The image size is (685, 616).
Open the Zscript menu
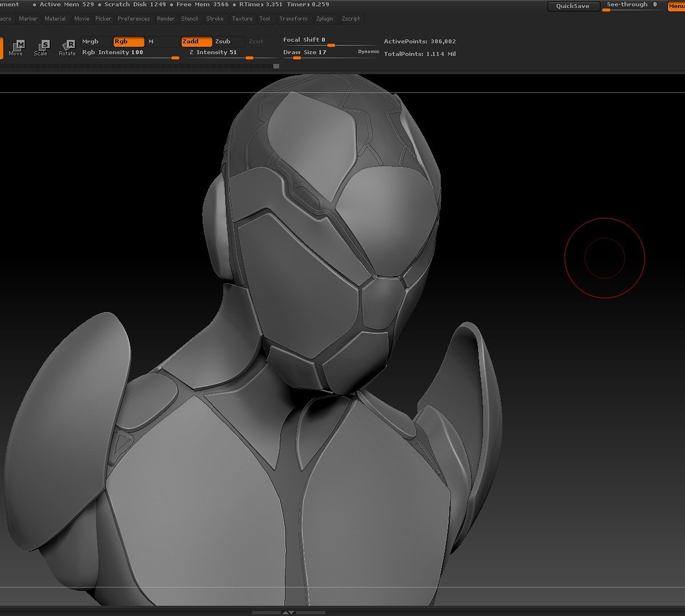pyautogui.click(x=351, y=19)
